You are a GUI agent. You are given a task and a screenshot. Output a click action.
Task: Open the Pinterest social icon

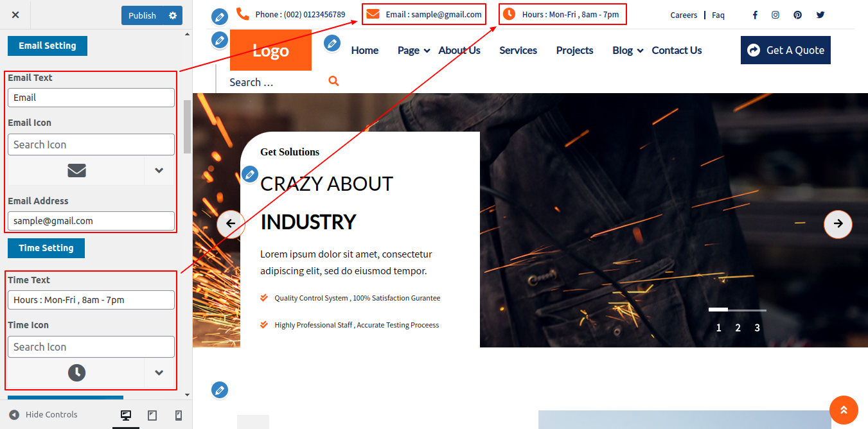point(797,15)
